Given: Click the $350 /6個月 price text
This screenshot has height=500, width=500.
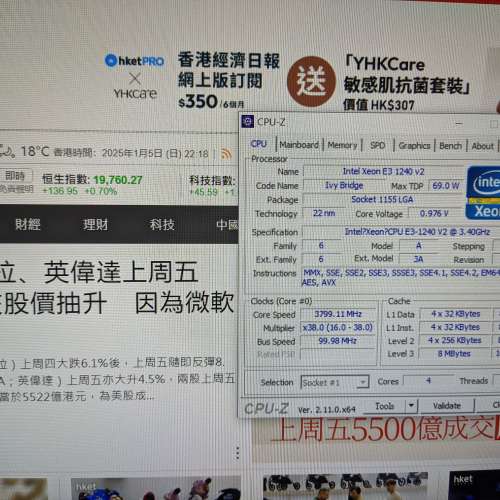Looking at the screenshot, I should coord(211,101).
